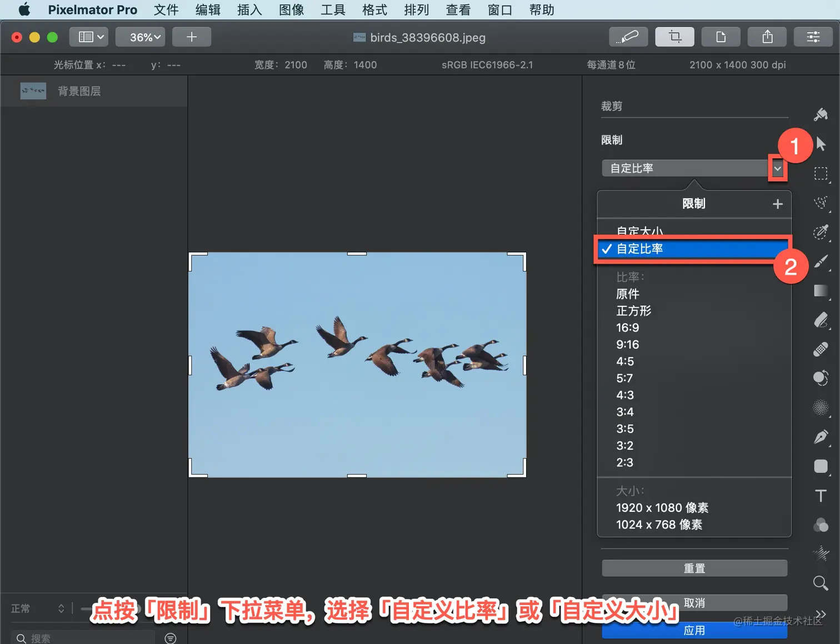Choose the 4:3 ratio
This screenshot has width=840, height=644.
[625, 395]
